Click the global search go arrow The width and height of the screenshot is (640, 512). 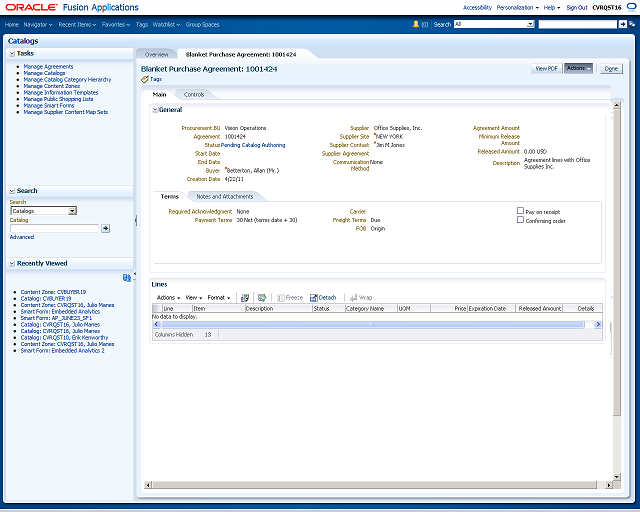click(622, 24)
